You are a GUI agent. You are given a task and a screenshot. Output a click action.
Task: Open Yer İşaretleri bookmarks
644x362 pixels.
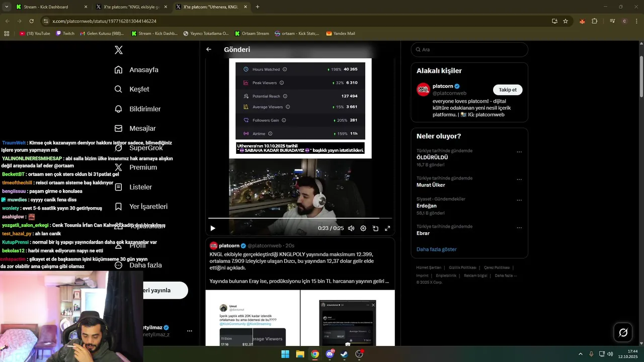coord(141,207)
